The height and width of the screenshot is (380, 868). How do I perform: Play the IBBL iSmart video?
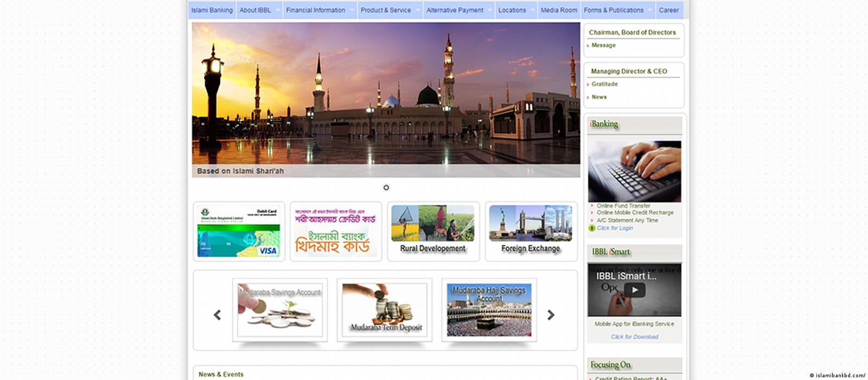pyautogui.click(x=634, y=290)
